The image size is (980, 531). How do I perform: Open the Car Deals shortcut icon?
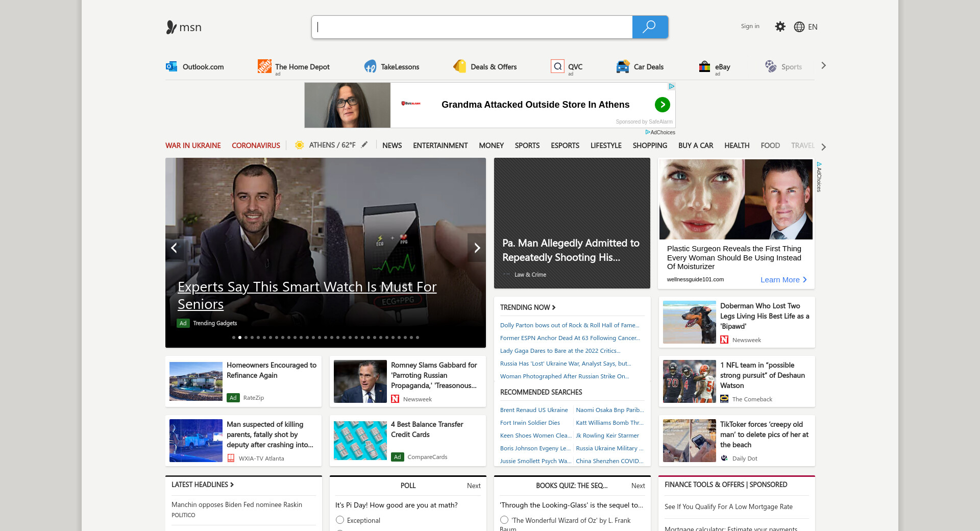click(623, 66)
